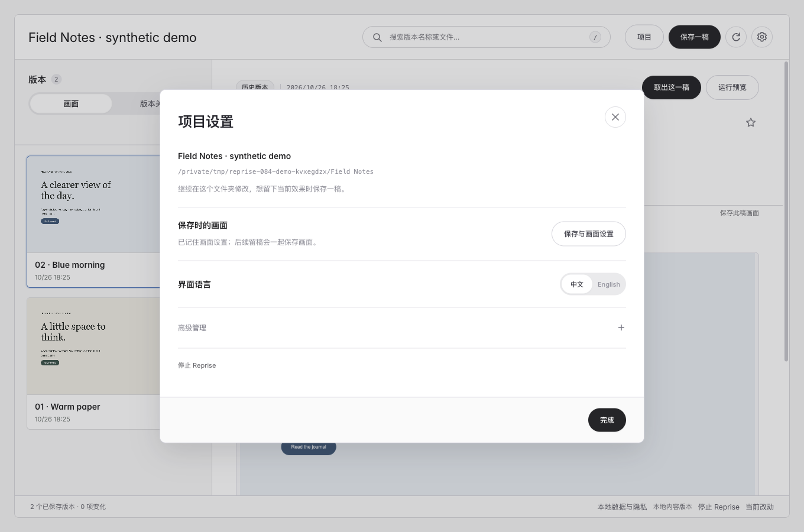This screenshot has width=804, height=532.
Task: Click the magnifier icon in the search bar
Action: tap(377, 37)
